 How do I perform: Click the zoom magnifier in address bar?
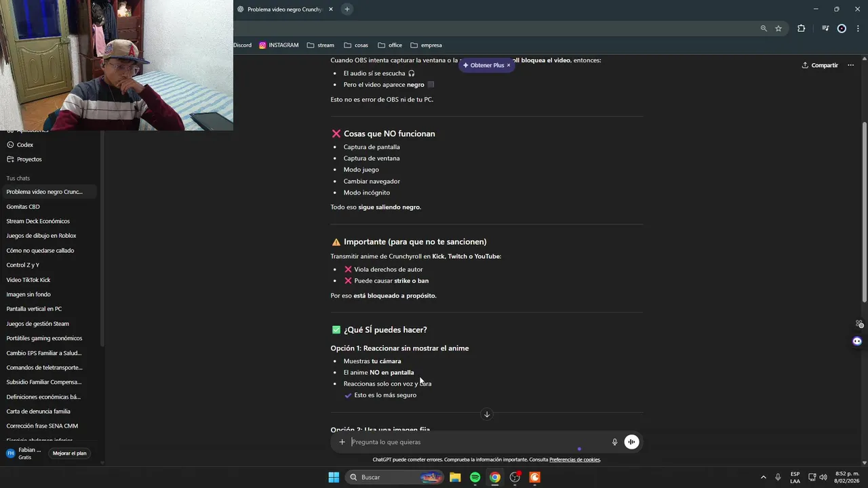[x=764, y=28]
